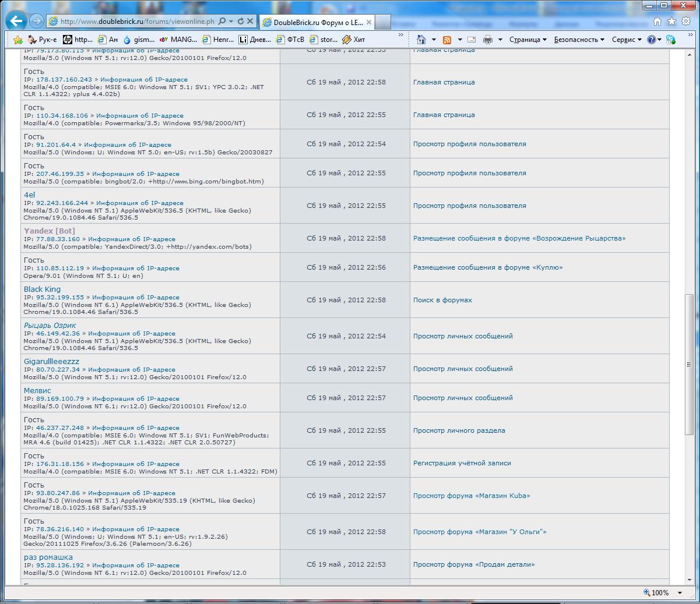Click the Refresh page icon in address bar
The width and height of the screenshot is (700, 604).
tap(240, 22)
